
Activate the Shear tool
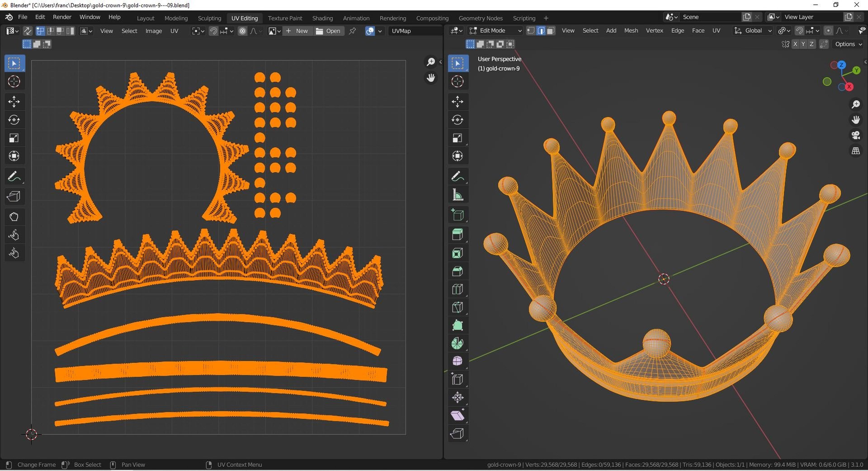pos(458,416)
